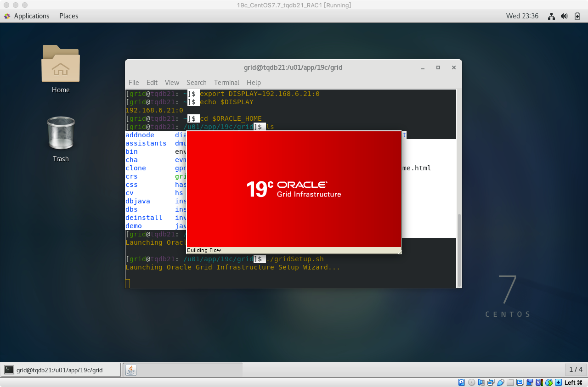Click the VirtualBox CPU/virtualization status icon
Viewport: 588px width, 387px height.
pos(539,382)
